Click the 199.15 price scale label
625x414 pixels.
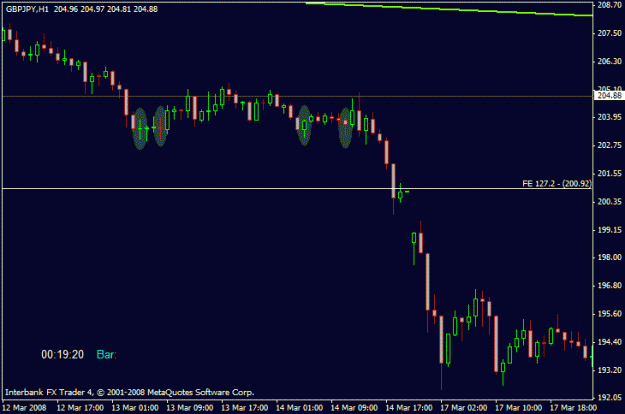coord(609,230)
